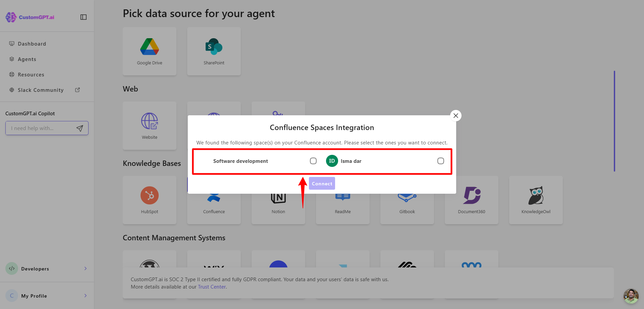Viewport: 644px width, 309px height.
Task: Choose the Website data source
Action: click(x=150, y=126)
